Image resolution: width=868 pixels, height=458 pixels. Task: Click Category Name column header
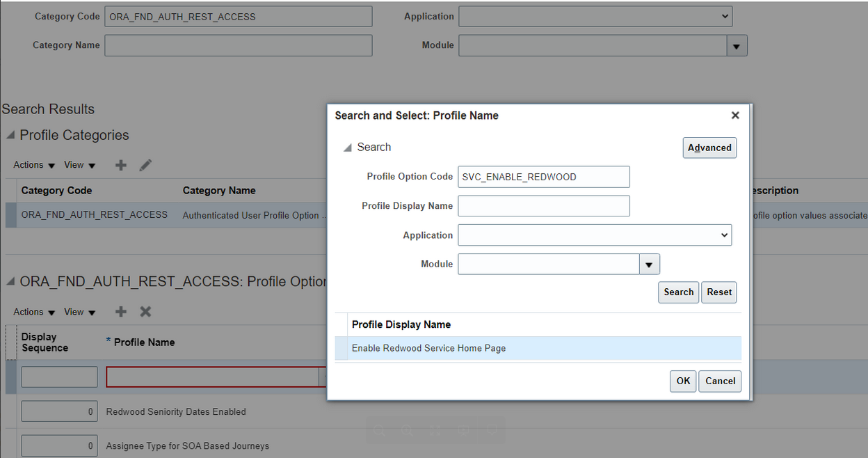(x=219, y=190)
